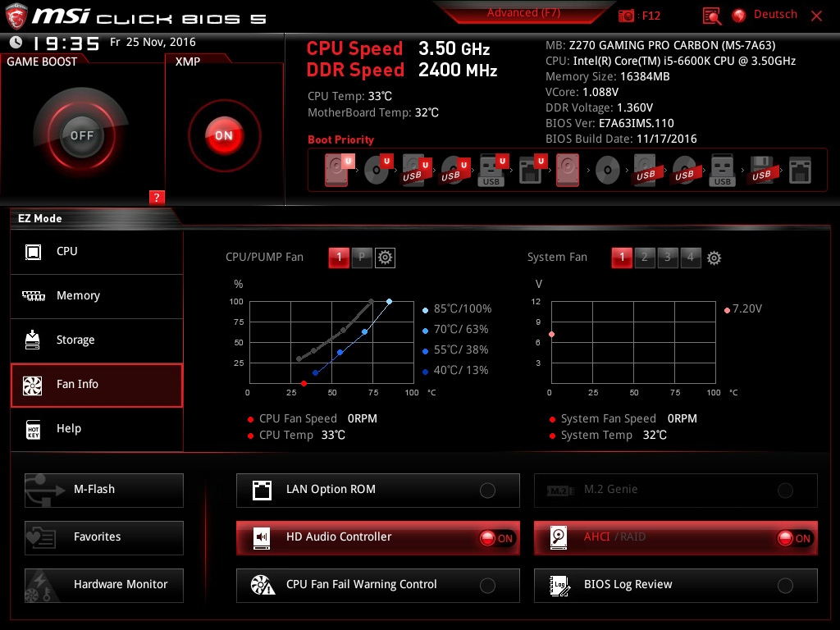Image resolution: width=840 pixels, height=630 pixels.
Task: Select the UEFI CD/DVD boot device icon
Action: [377, 170]
